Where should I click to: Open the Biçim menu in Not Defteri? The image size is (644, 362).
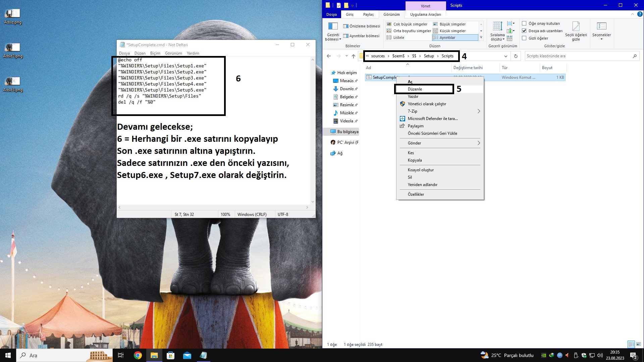pos(155,53)
